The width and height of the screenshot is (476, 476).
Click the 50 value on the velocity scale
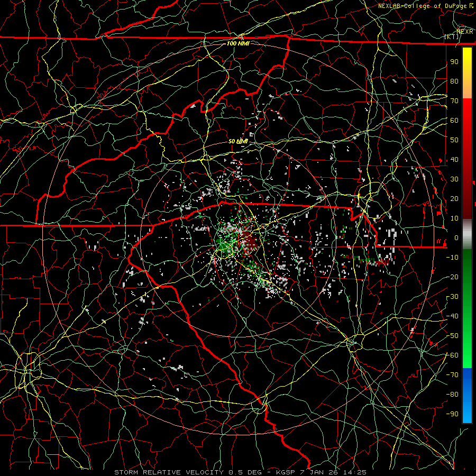[x=454, y=140]
